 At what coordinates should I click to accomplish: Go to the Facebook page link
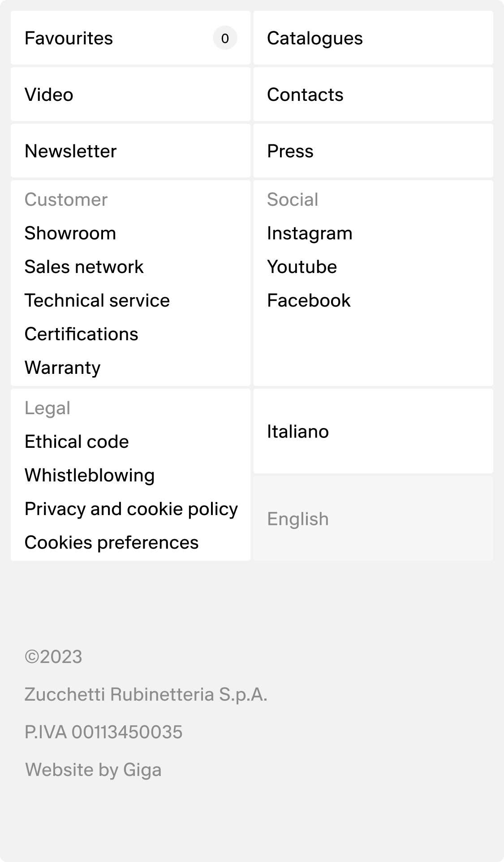309,301
